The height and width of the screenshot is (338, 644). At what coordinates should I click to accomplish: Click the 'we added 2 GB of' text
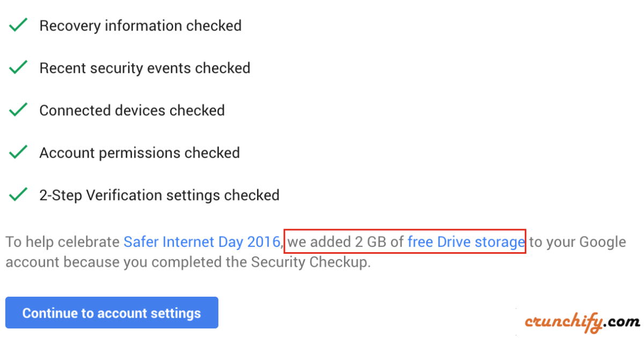[x=346, y=242]
